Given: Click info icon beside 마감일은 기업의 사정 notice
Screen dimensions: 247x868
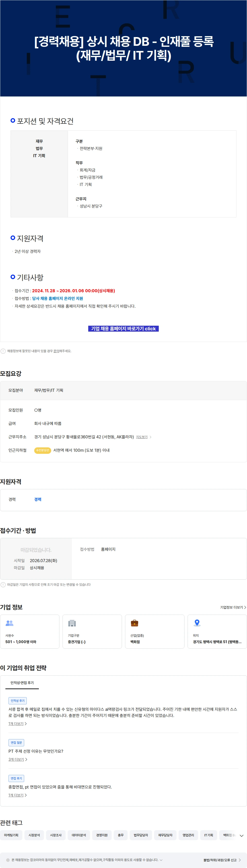Looking at the screenshot, I should (3, 584).
